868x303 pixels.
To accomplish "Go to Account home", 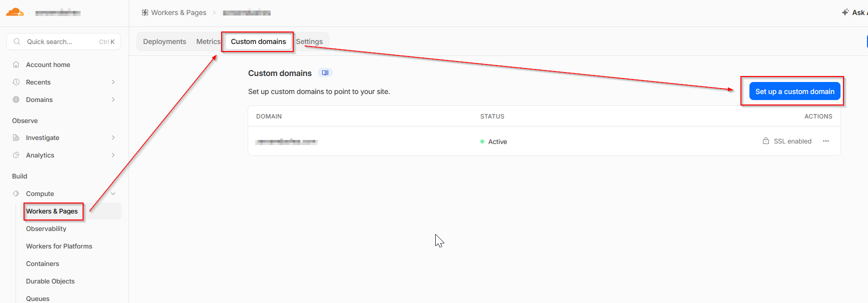I will coord(48,64).
